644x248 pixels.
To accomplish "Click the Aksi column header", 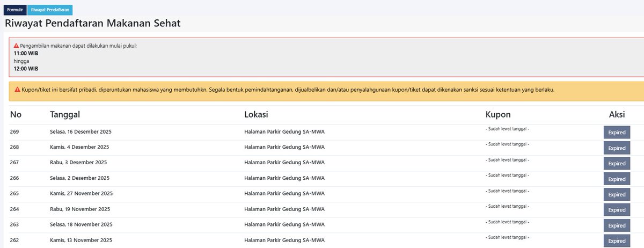I will click(x=617, y=115).
